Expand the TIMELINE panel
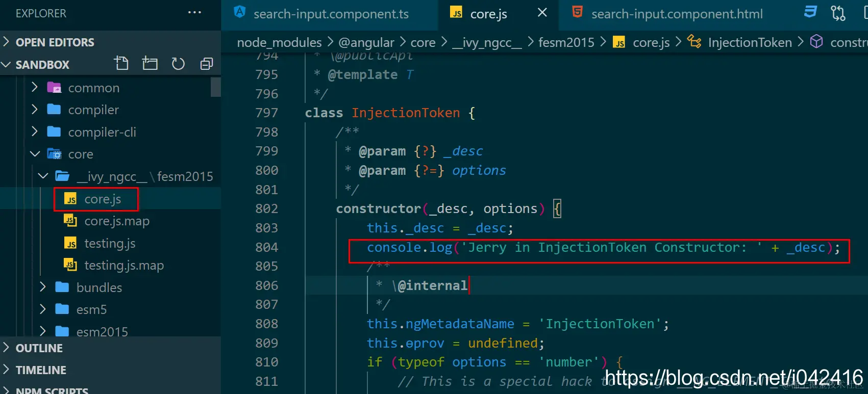 [x=110, y=370]
